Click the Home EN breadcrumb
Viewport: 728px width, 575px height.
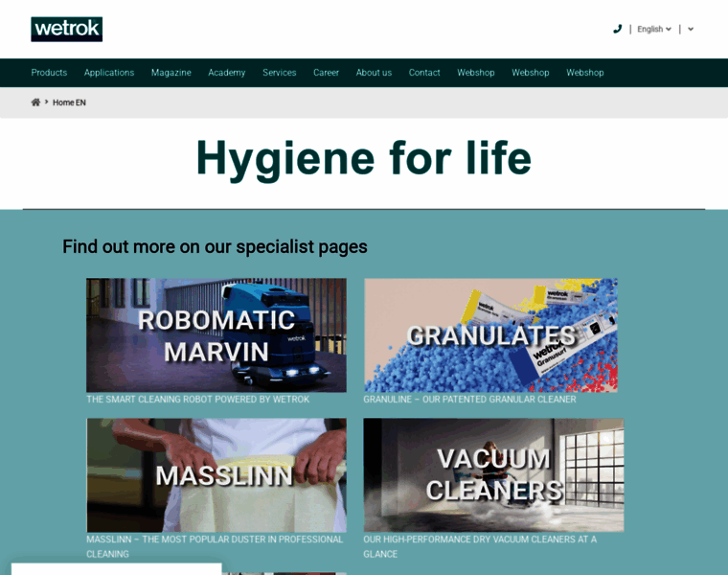[x=69, y=103]
